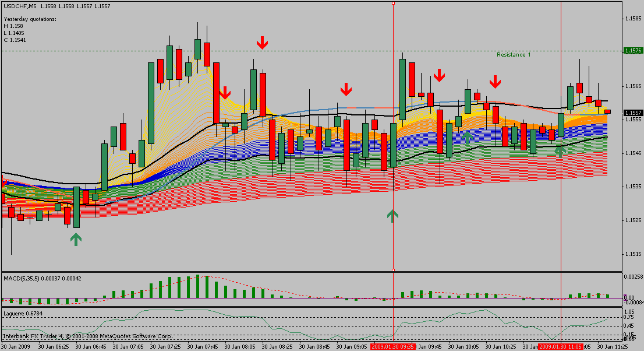The width and height of the screenshot is (644, 351).
Task: Click the '30 Jan 11:25' time axis label
Action: click(x=613, y=347)
